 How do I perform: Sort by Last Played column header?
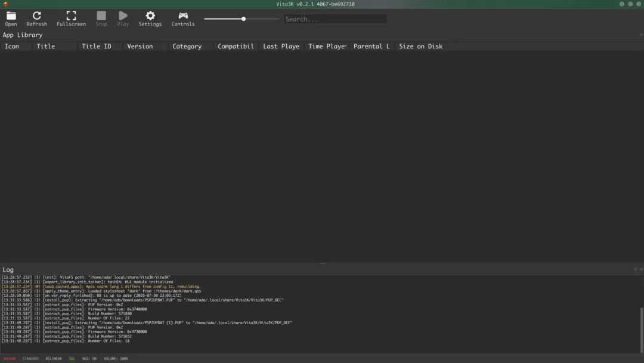[281, 47]
